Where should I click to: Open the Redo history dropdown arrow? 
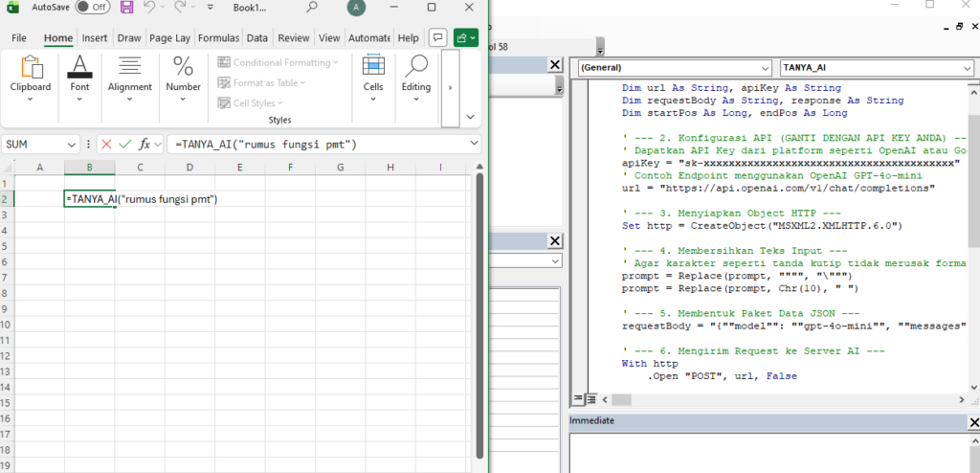coord(191,8)
